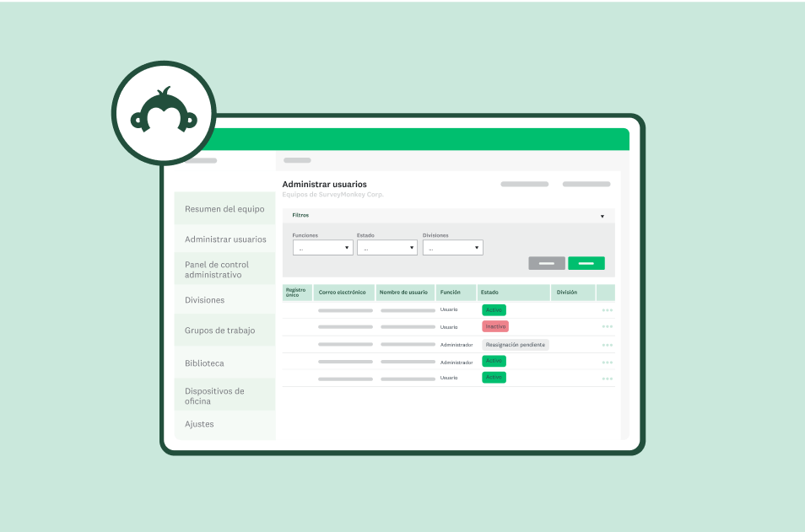Click the Filtros label
This screenshot has width=805, height=532.
point(300,216)
